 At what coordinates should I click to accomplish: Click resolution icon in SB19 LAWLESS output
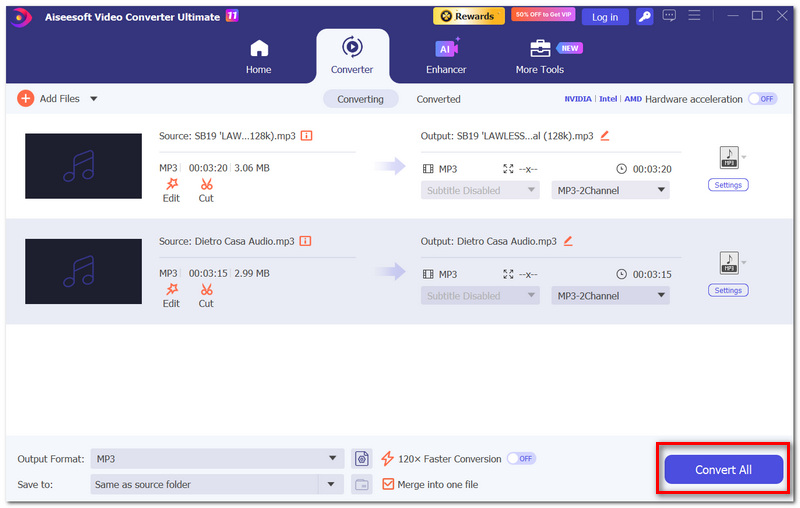click(x=508, y=169)
